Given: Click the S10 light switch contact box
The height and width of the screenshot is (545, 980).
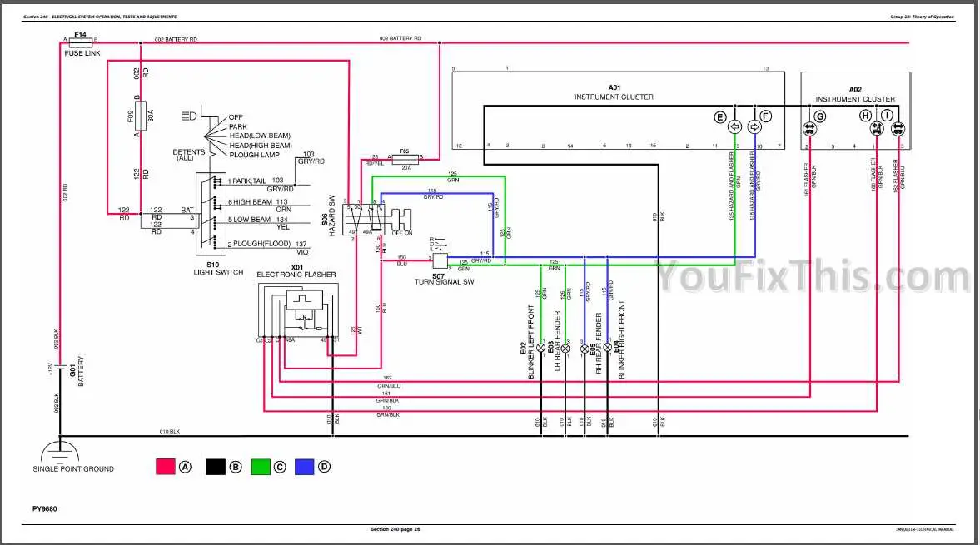Looking at the screenshot, I should point(211,214).
